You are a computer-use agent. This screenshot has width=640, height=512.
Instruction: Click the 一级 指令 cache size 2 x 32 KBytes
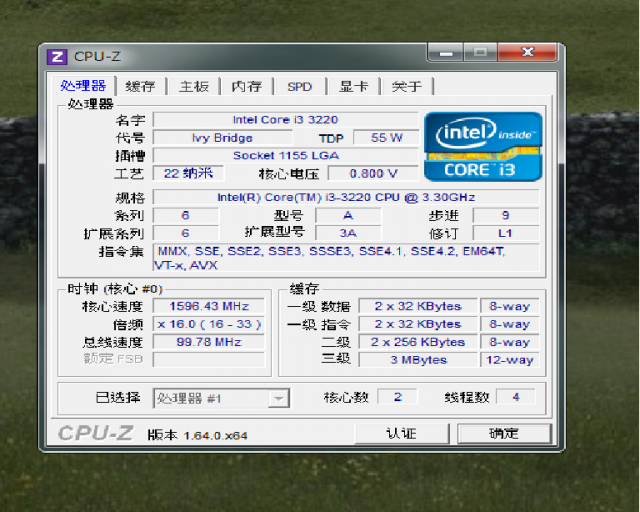coord(418,324)
